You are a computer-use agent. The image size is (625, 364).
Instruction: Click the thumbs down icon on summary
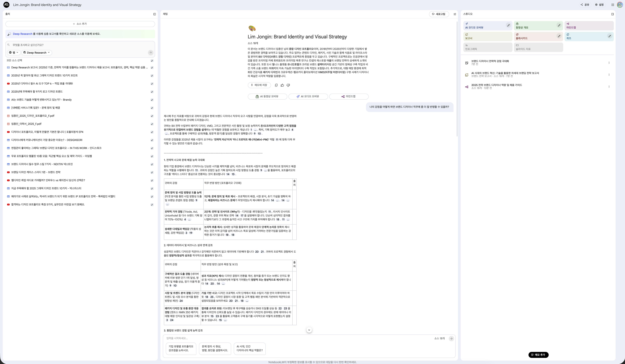(288, 85)
